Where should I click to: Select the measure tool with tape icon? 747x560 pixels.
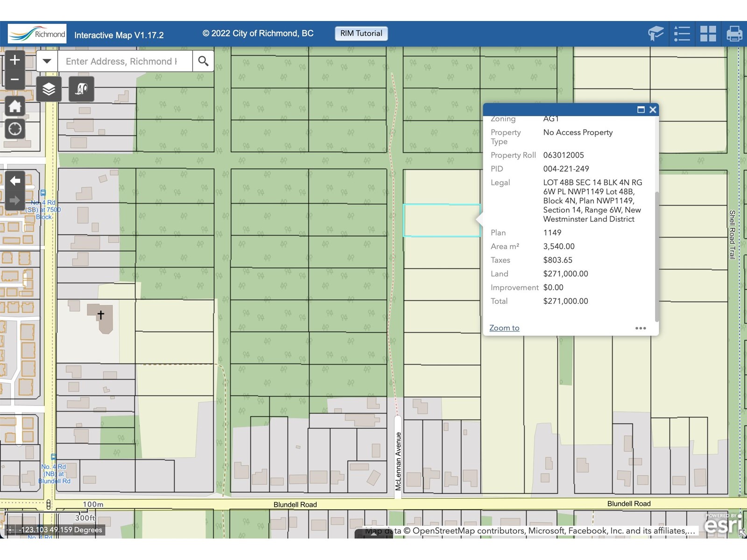80,88
